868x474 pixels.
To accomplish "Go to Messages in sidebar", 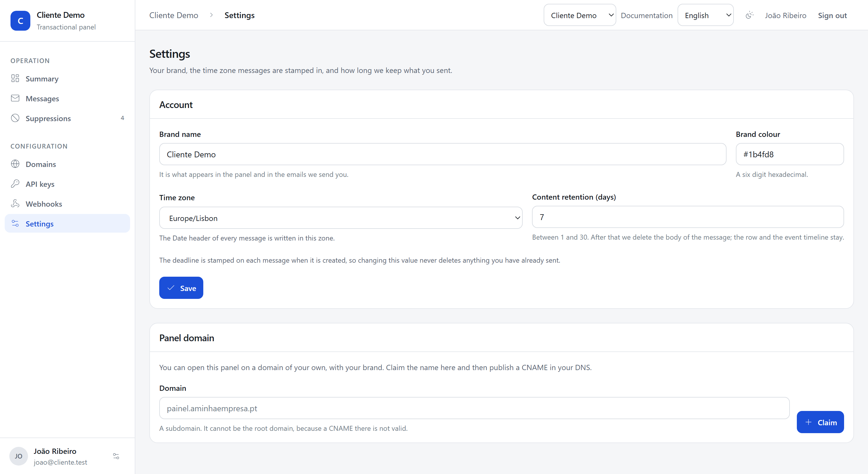I will click(x=67, y=98).
